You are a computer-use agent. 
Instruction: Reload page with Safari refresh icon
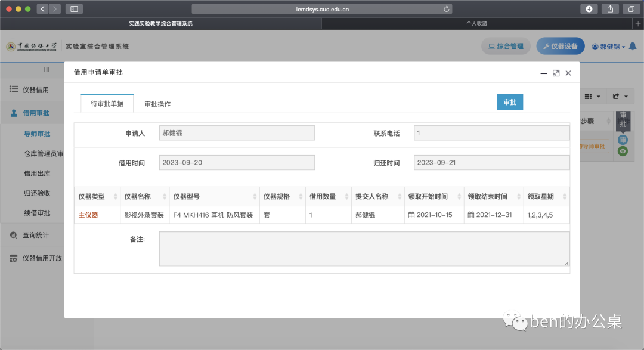click(447, 9)
